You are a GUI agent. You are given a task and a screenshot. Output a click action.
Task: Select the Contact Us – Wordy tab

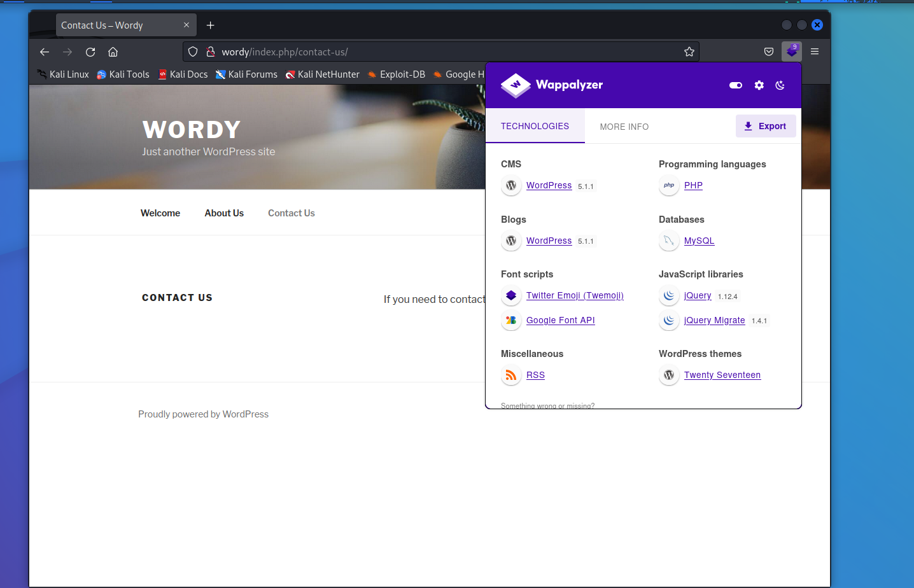(x=126, y=25)
